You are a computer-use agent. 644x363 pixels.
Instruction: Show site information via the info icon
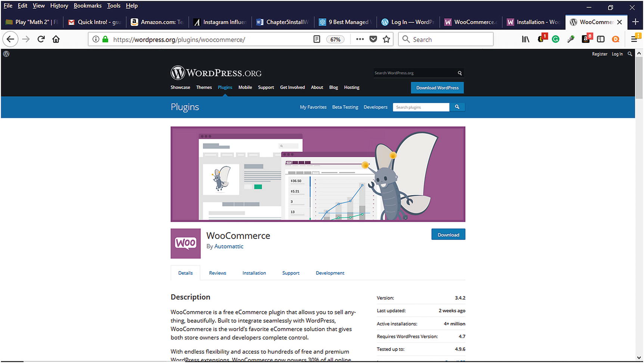[96, 39]
